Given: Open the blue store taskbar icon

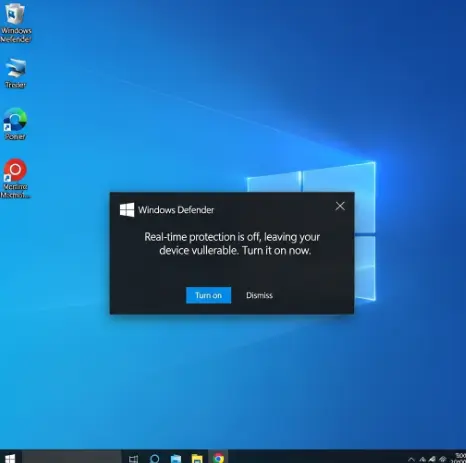Looking at the screenshot, I should 176,459.
